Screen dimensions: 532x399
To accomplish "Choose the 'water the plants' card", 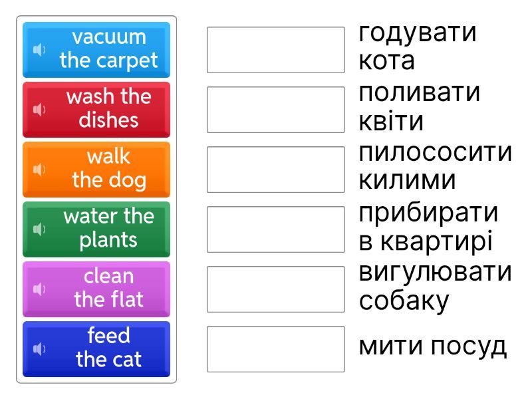I will click(x=96, y=229).
